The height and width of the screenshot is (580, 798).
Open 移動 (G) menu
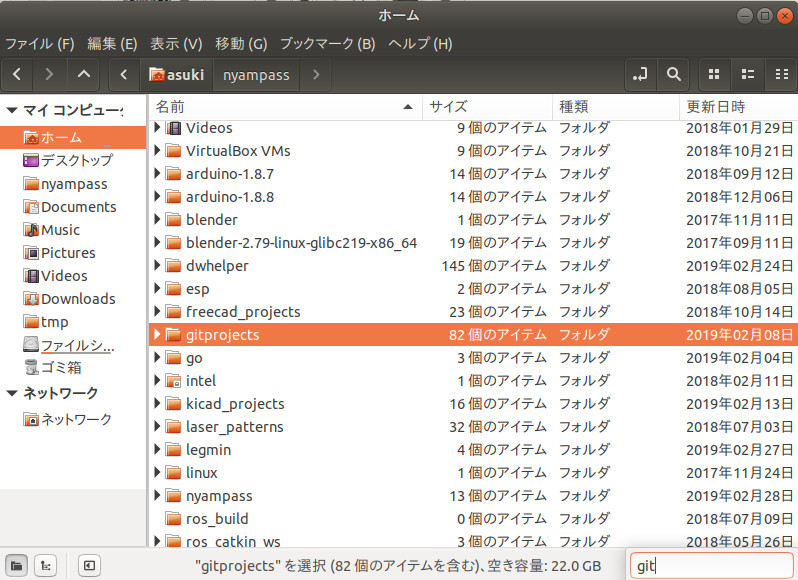(241, 44)
